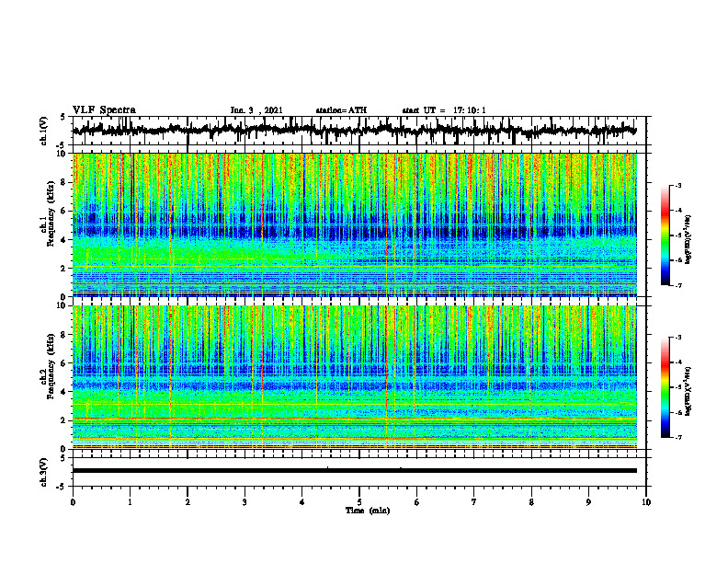Viewport: 728px width, 563px height.
Task: Click the "ch.1(V)" waveform axis label
Action: (x=44, y=131)
